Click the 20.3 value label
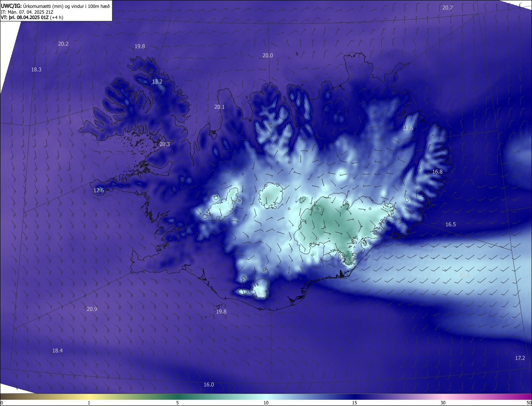This screenshot has height=406, width=532. point(165,144)
